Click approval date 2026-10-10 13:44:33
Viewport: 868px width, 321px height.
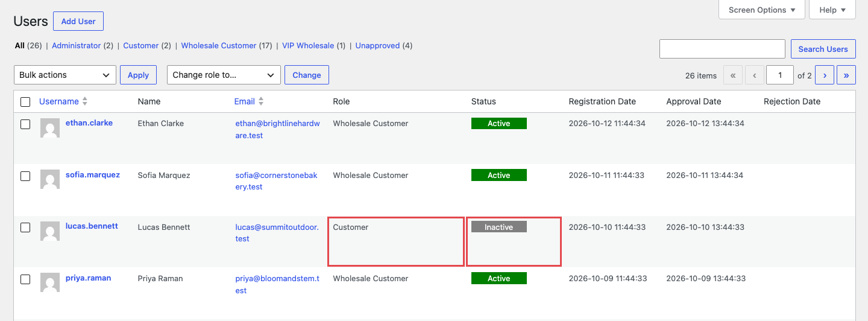pyautogui.click(x=705, y=227)
